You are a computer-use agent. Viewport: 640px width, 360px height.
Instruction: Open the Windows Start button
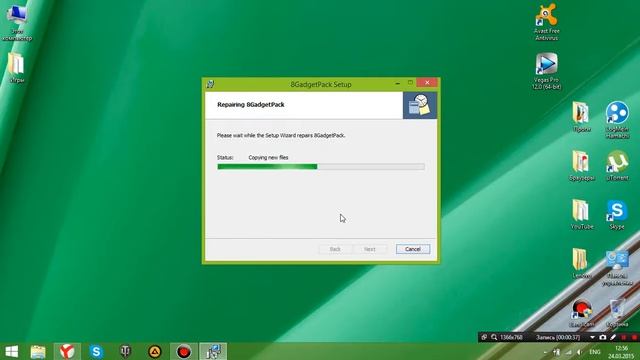click(x=11, y=351)
